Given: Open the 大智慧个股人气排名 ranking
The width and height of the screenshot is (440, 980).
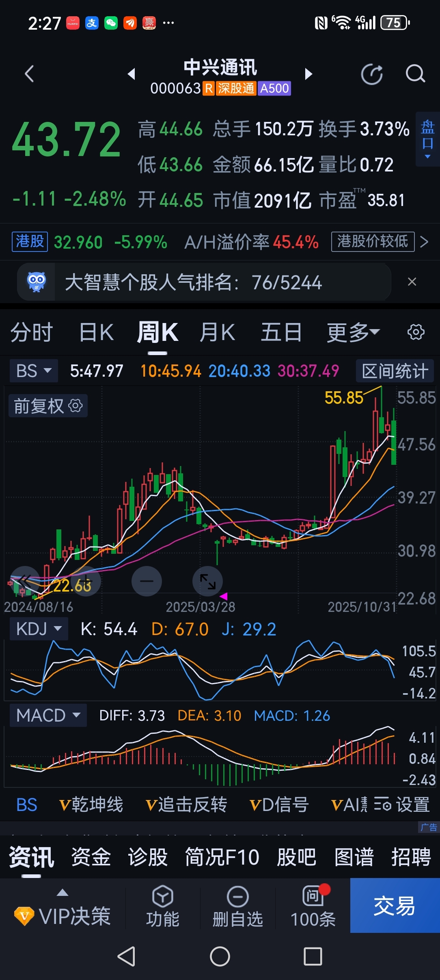Looking at the screenshot, I should 204,282.
